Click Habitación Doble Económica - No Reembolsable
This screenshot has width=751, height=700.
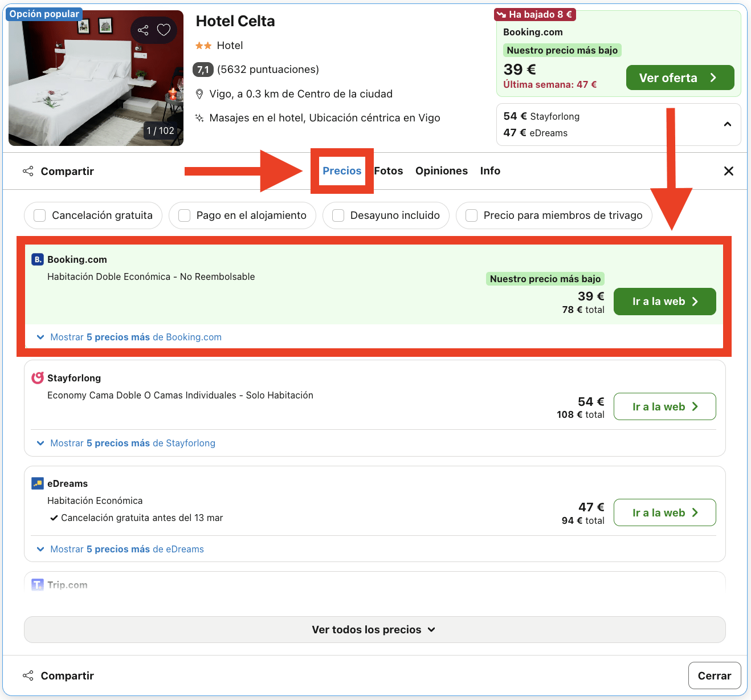pyautogui.click(x=151, y=276)
